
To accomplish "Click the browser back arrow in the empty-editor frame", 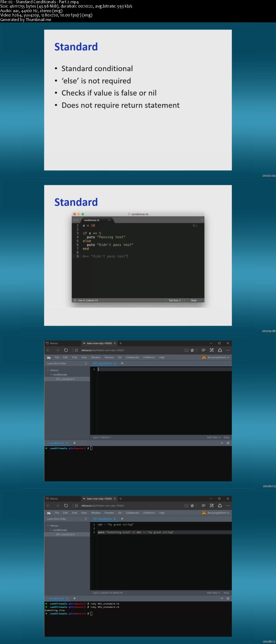I will coord(49,350).
